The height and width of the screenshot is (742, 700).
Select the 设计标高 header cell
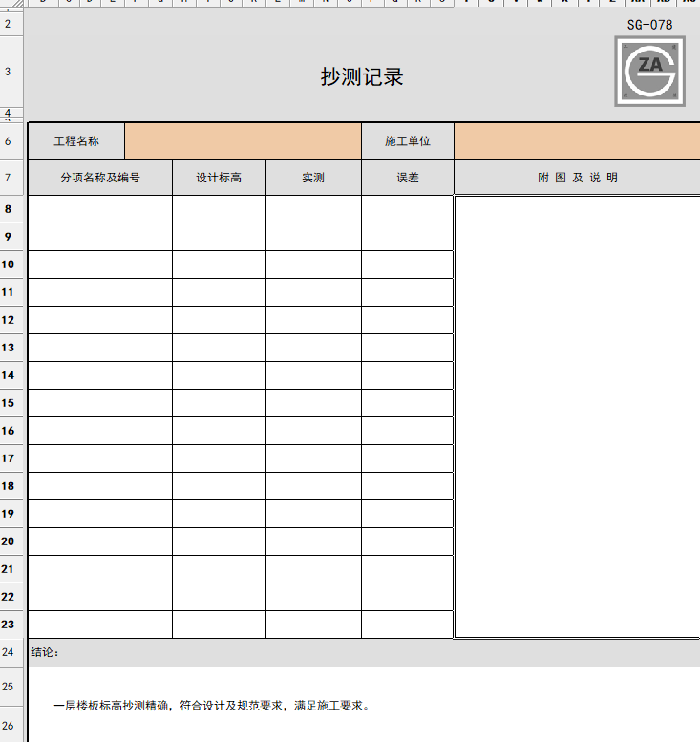(x=219, y=178)
